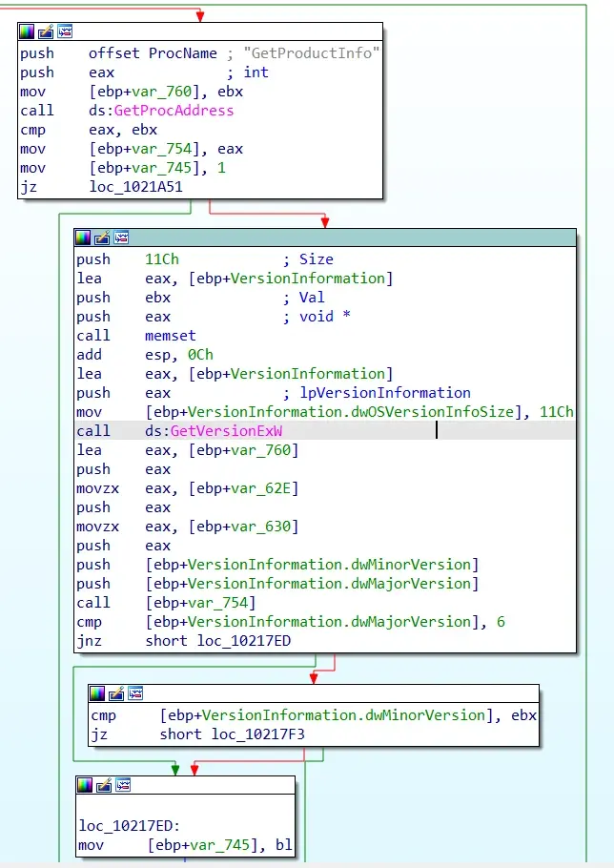614x868 pixels.
Task: Click group nodes icon on dwMinorVersion compare node
Action: pyautogui.click(x=135, y=693)
